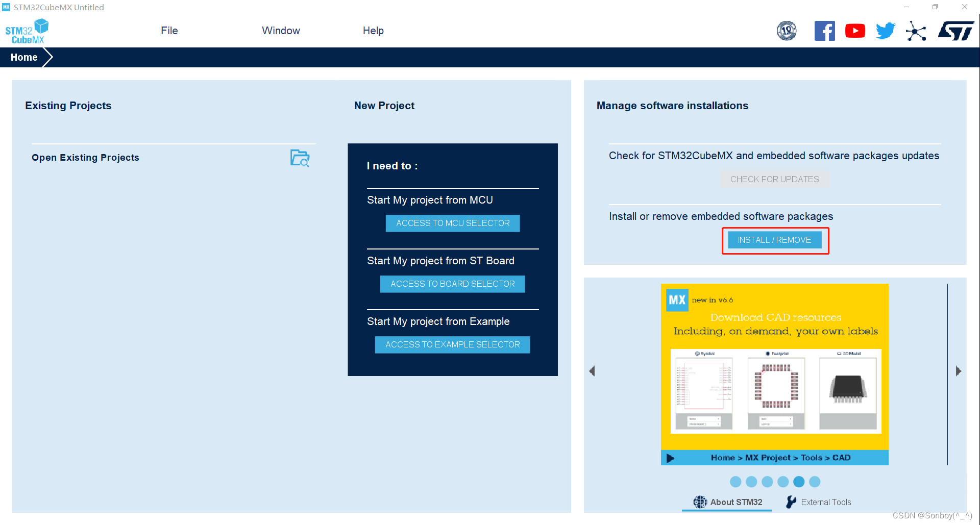980x525 pixels.
Task: Click the open-folder search icon for existing projects
Action: point(300,158)
